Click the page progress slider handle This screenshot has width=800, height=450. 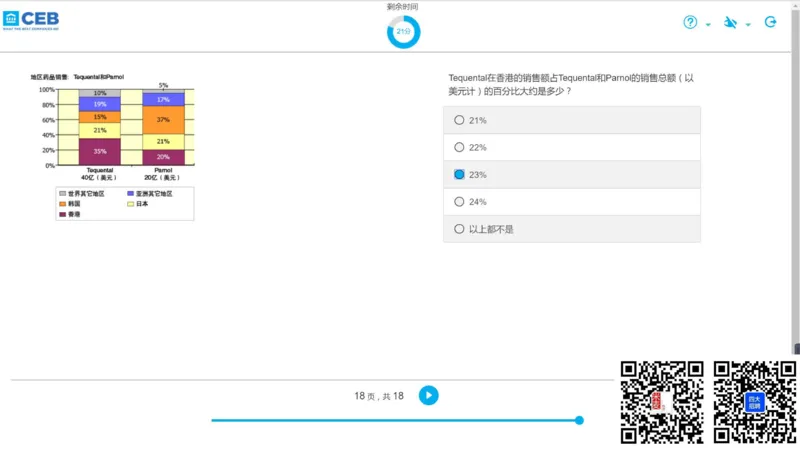(579, 420)
